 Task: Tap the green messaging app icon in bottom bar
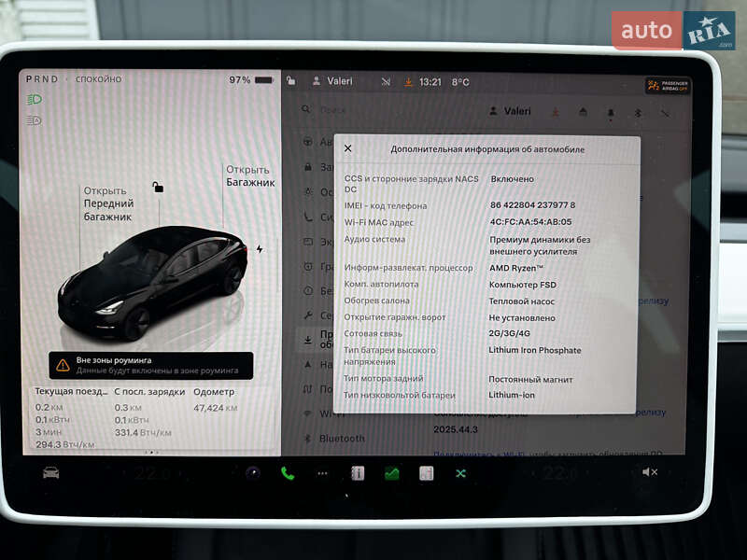[x=390, y=474]
